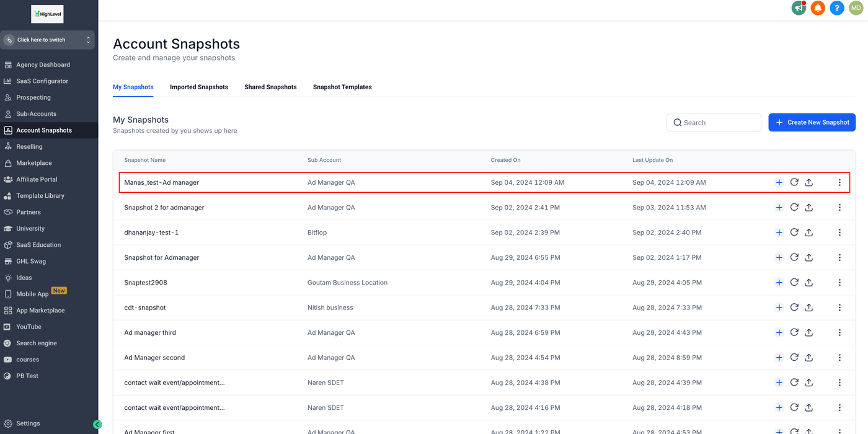Screen dimensions: 868x434
Task: Click share icon for Snaptest2908 snapshot
Action: (x=809, y=283)
